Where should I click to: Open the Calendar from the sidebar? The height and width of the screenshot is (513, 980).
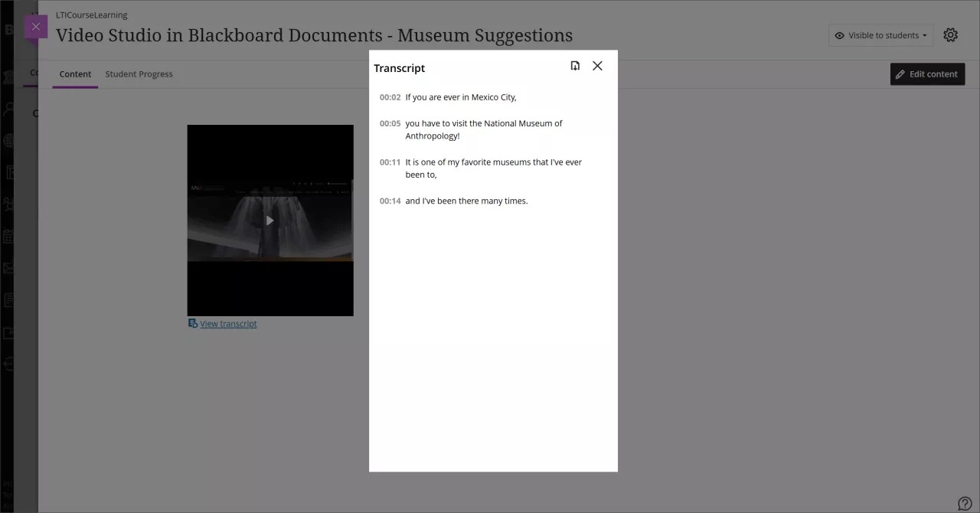point(8,236)
